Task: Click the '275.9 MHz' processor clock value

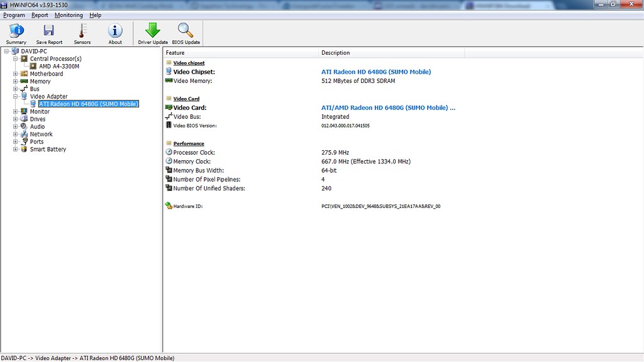Action: click(x=335, y=152)
